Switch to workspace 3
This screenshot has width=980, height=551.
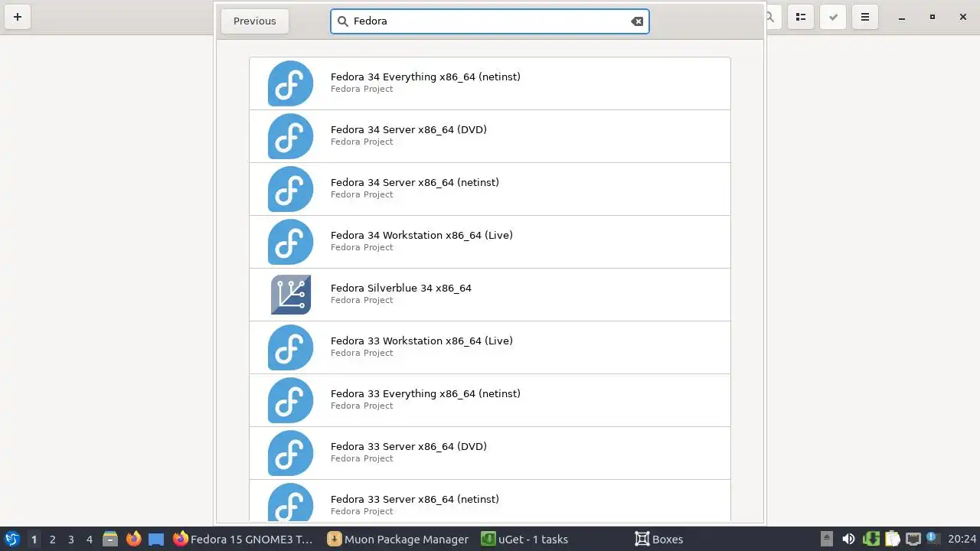click(70, 540)
